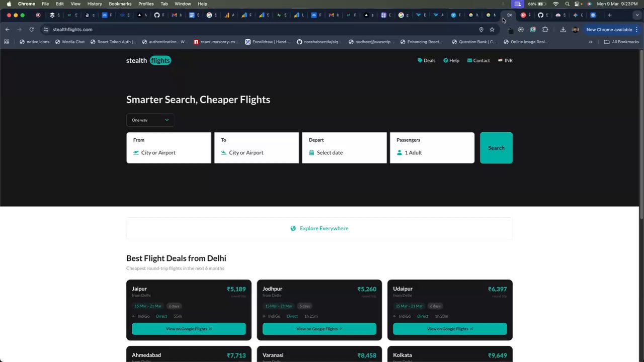Open the Depart date picker
Viewport: 644px width, 362px height.
tap(344, 148)
